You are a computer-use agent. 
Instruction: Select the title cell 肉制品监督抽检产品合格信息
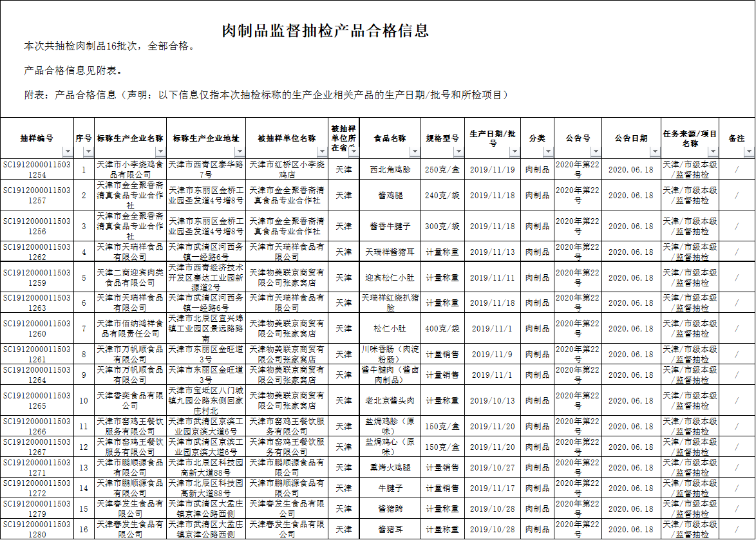(x=325, y=30)
